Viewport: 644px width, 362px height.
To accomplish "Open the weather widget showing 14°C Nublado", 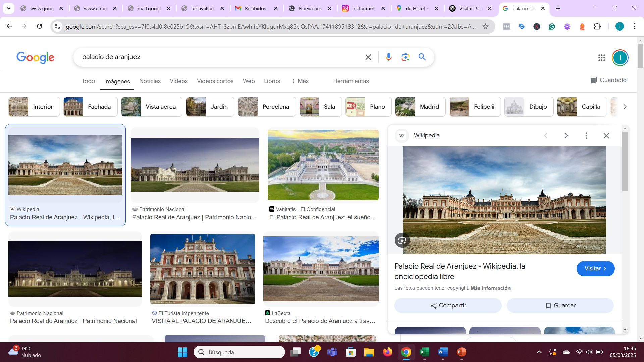I will point(25,352).
